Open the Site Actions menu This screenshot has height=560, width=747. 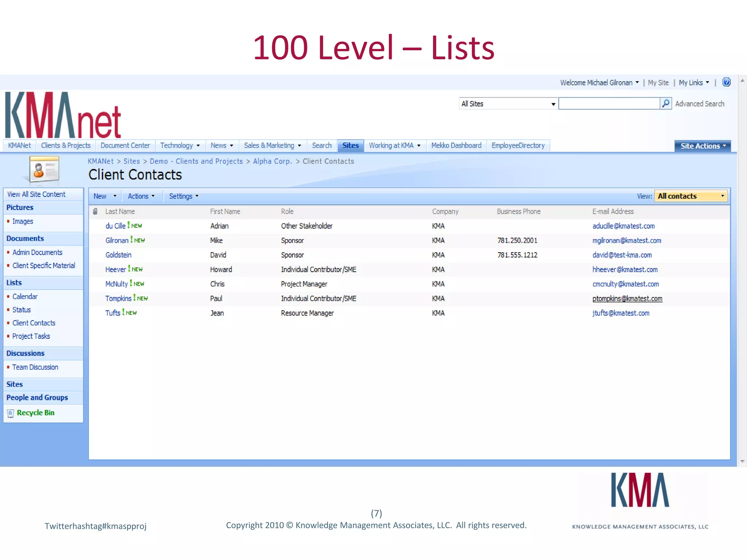pos(703,146)
